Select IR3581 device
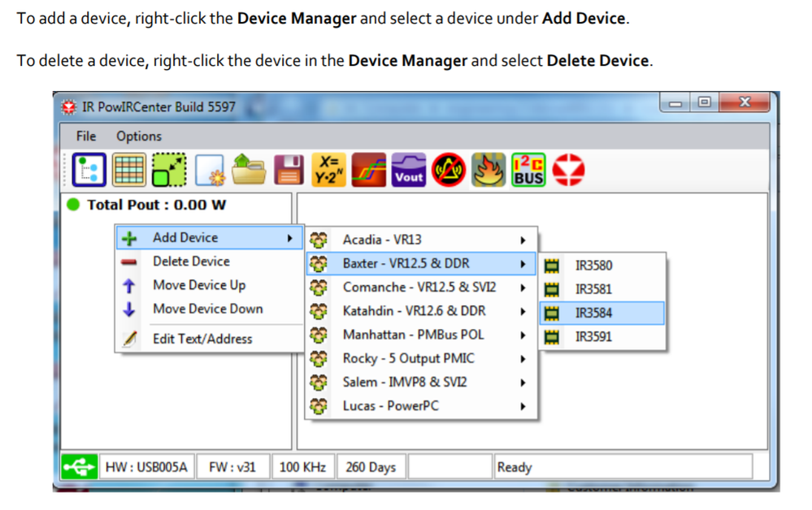Viewport: 812px width, 510px height. (602, 289)
